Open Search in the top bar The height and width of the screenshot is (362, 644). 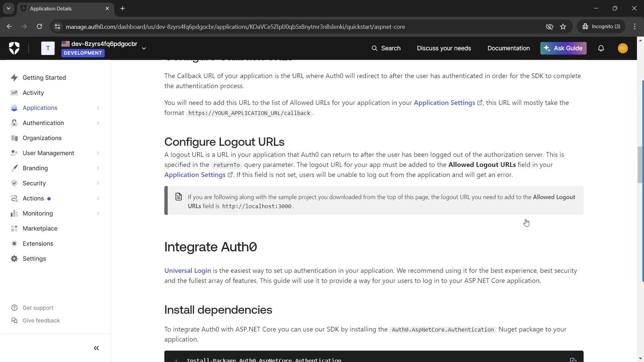[x=386, y=48]
